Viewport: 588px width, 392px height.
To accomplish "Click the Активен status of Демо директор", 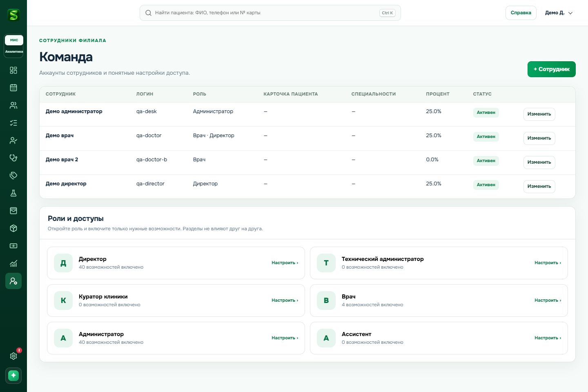I will 486,185.
